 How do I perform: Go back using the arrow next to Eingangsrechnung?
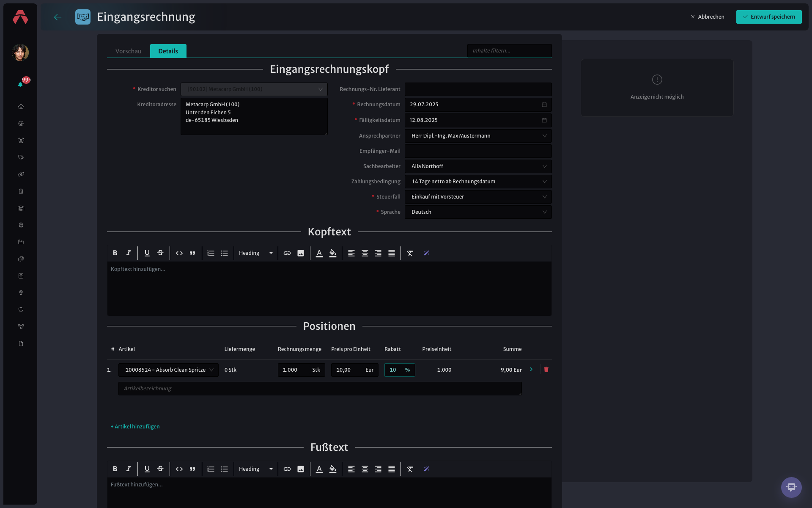point(58,17)
